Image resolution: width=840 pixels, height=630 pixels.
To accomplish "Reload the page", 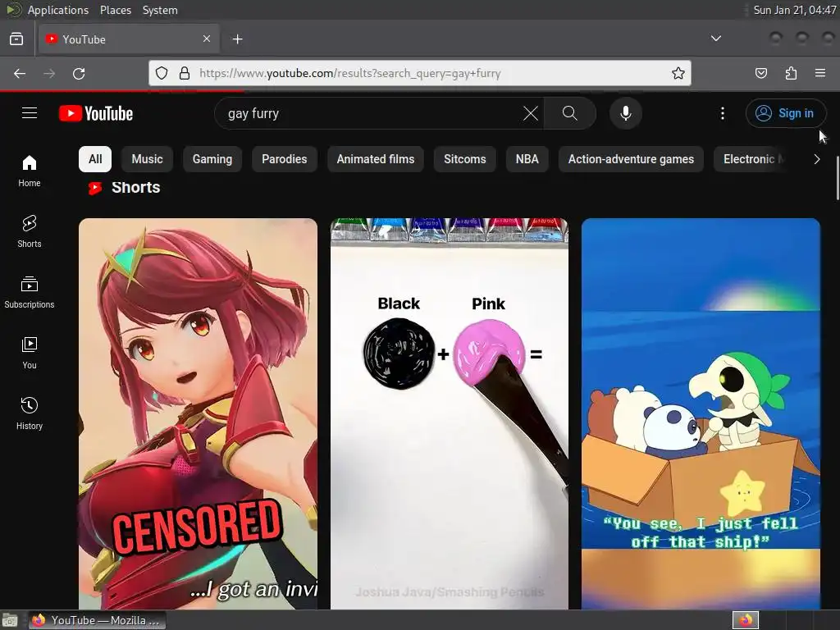I will click(79, 73).
